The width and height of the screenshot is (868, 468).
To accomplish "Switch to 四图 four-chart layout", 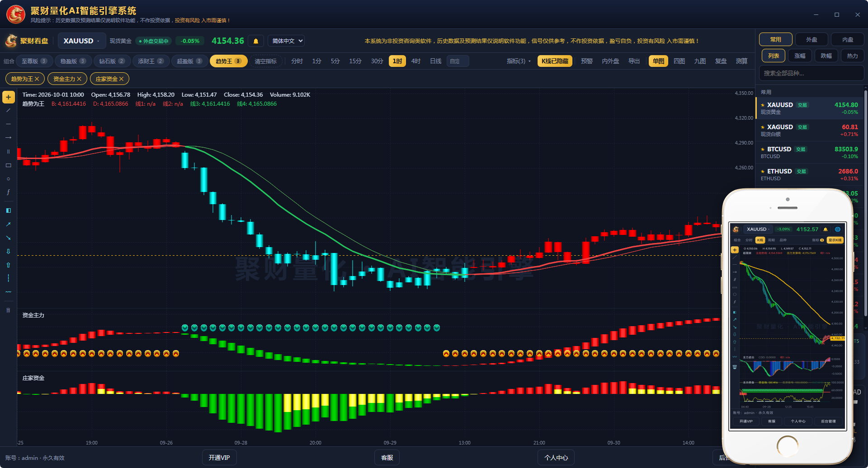I will tap(679, 61).
